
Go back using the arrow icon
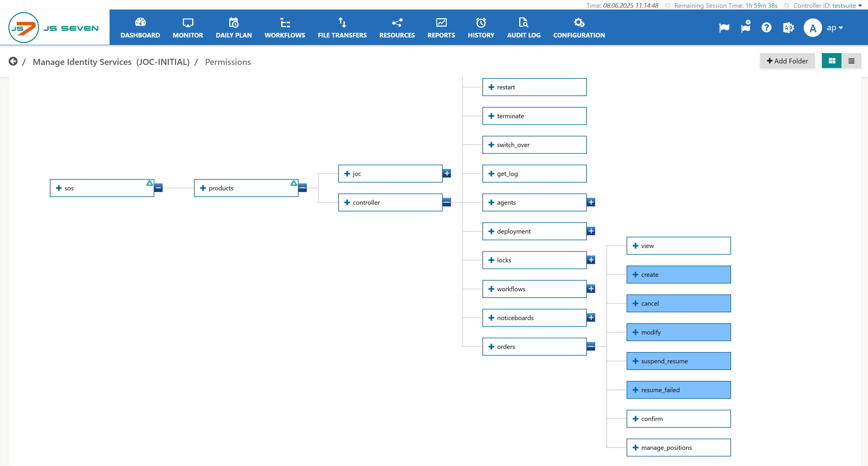coord(13,61)
